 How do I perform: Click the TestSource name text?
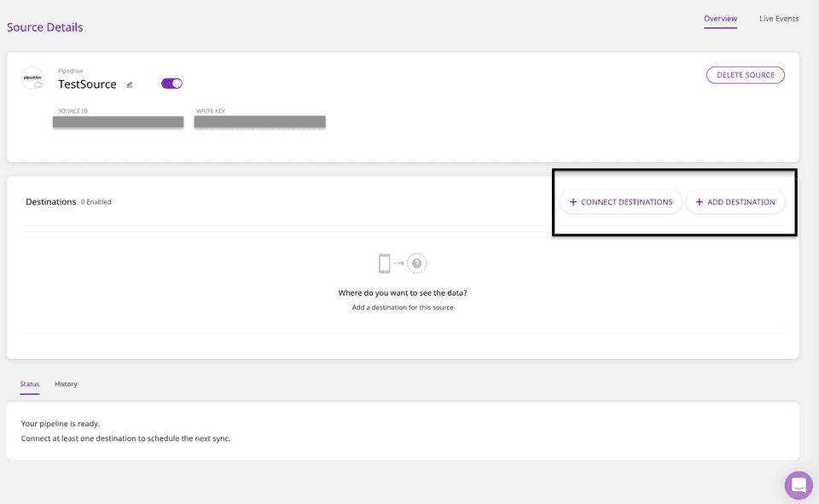tap(87, 84)
